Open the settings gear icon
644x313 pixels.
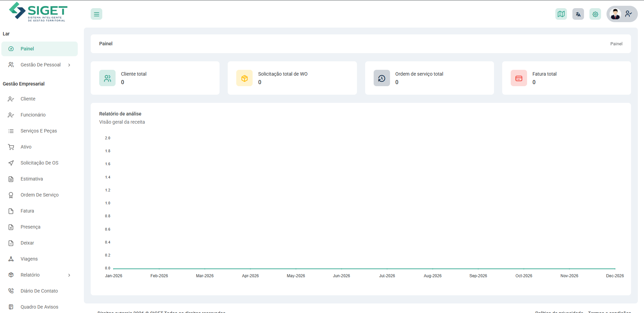(x=595, y=14)
